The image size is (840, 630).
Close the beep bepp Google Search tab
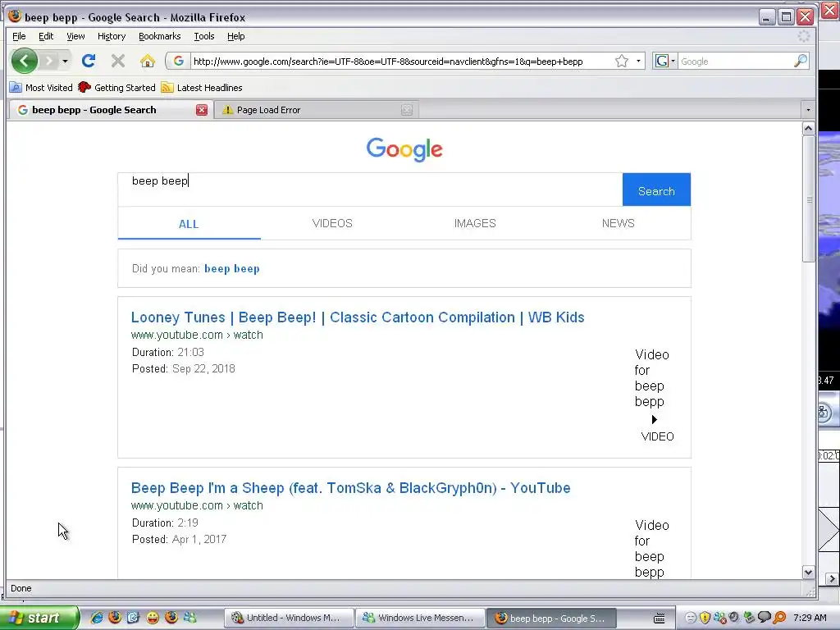202,110
